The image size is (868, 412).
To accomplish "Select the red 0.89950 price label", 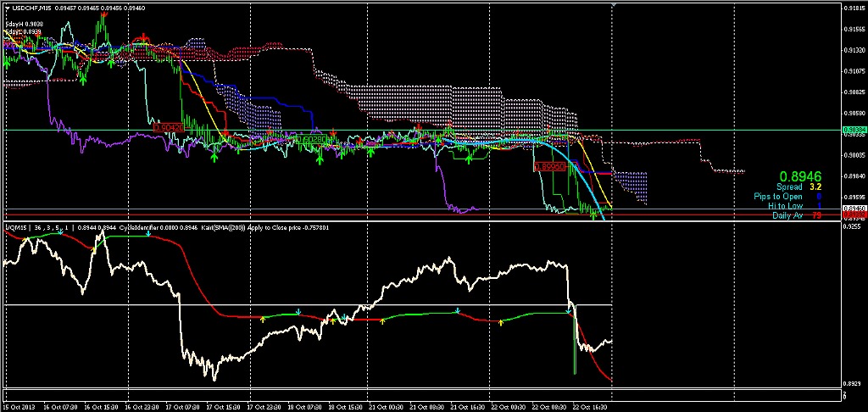I will point(551,168).
